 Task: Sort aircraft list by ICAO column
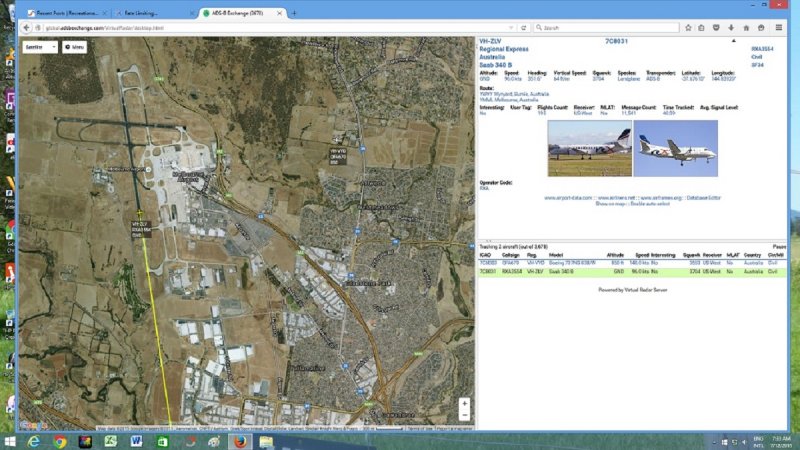coord(485,255)
